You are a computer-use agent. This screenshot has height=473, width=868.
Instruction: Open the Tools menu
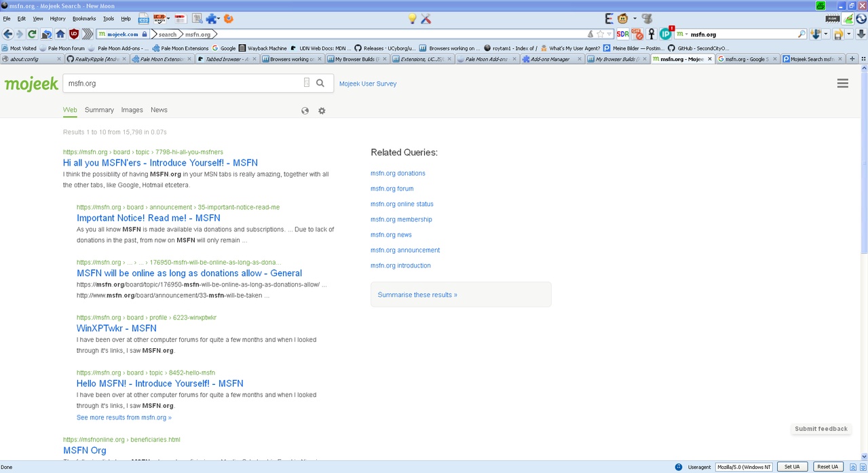pos(109,19)
